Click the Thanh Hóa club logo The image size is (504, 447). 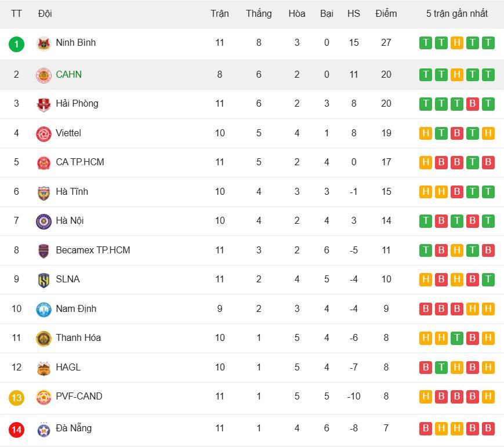point(43,338)
